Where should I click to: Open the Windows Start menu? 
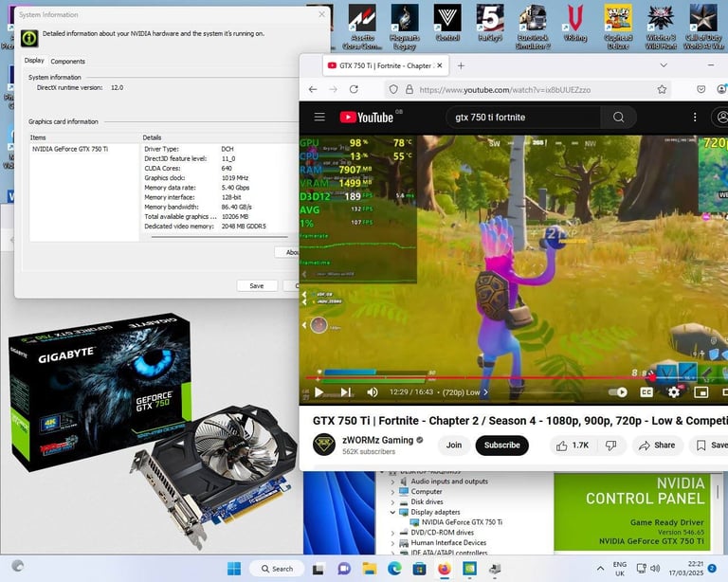[x=234, y=569]
